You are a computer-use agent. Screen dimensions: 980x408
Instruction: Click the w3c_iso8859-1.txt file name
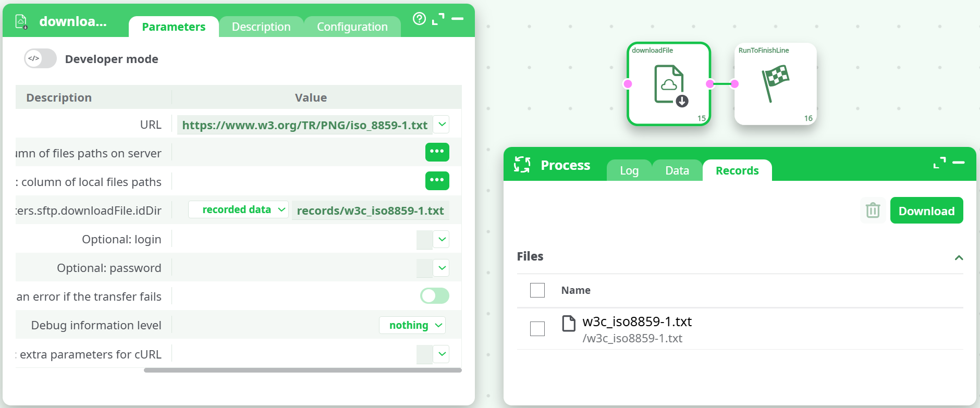coord(637,322)
